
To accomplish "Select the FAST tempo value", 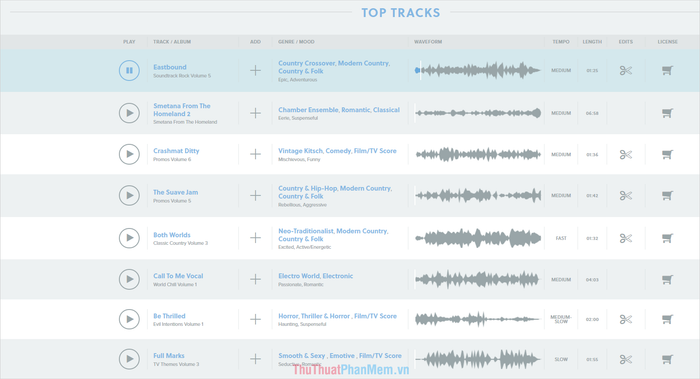I will (561, 238).
